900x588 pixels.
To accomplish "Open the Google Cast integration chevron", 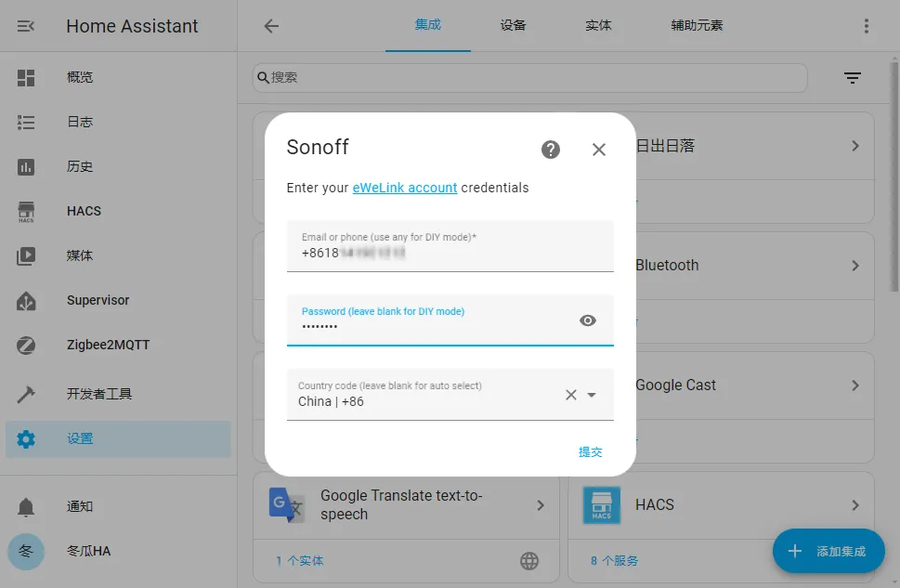I will pyautogui.click(x=855, y=385).
